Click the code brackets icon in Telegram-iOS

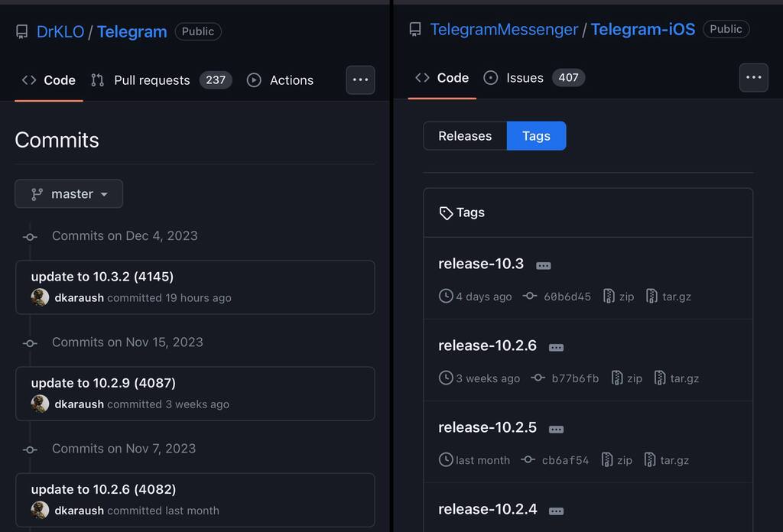click(422, 78)
